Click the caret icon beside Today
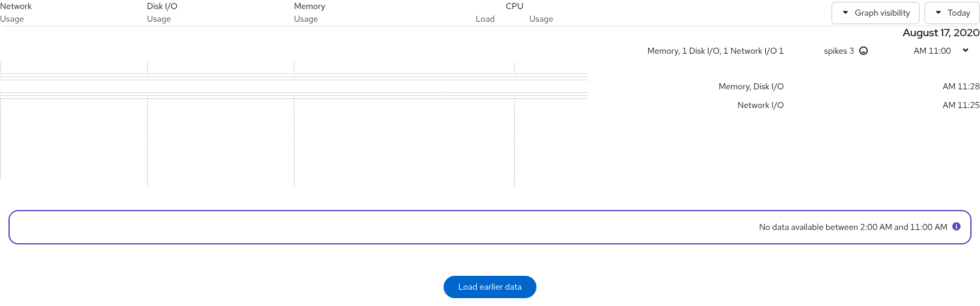This screenshot has width=980, height=306. [x=938, y=13]
